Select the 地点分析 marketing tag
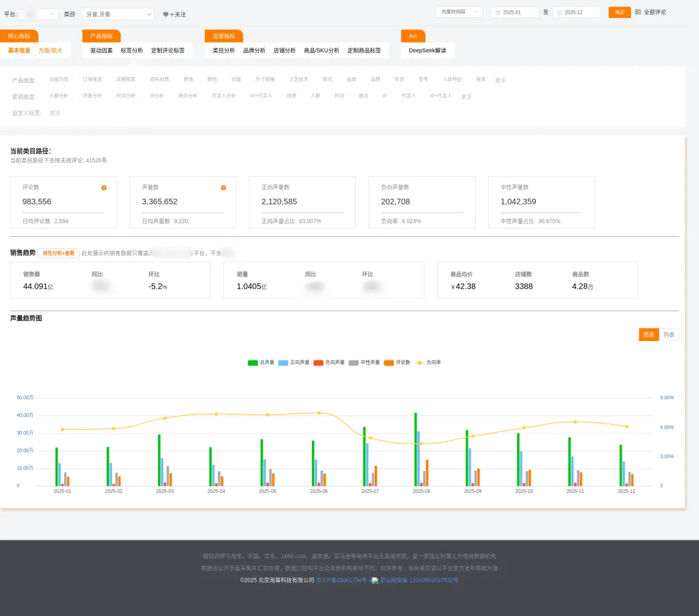 (x=188, y=96)
